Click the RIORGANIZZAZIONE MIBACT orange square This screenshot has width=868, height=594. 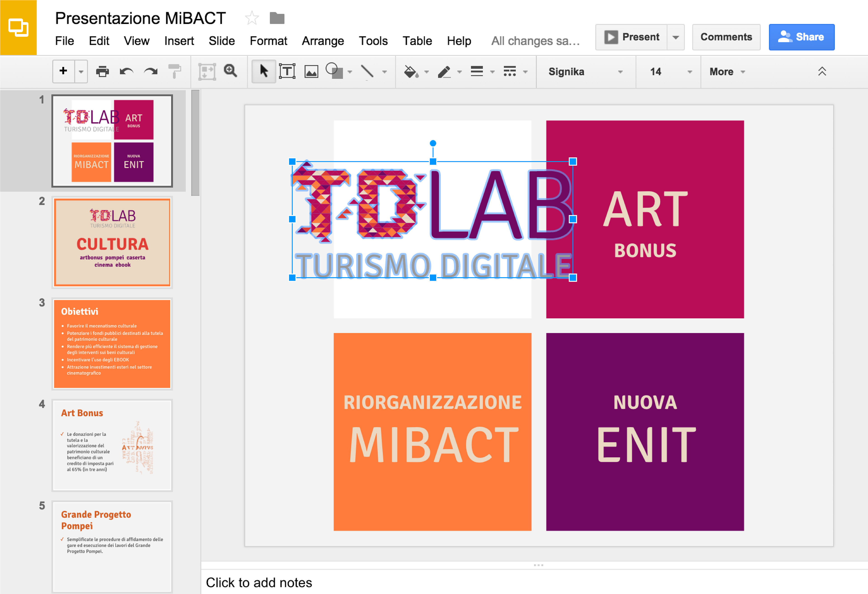pos(432,432)
